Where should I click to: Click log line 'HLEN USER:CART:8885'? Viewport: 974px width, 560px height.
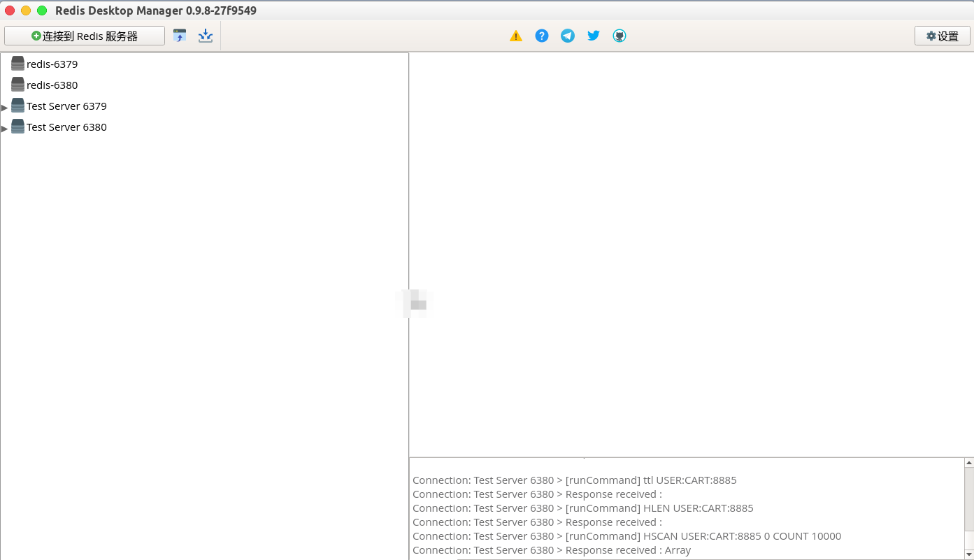point(583,508)
